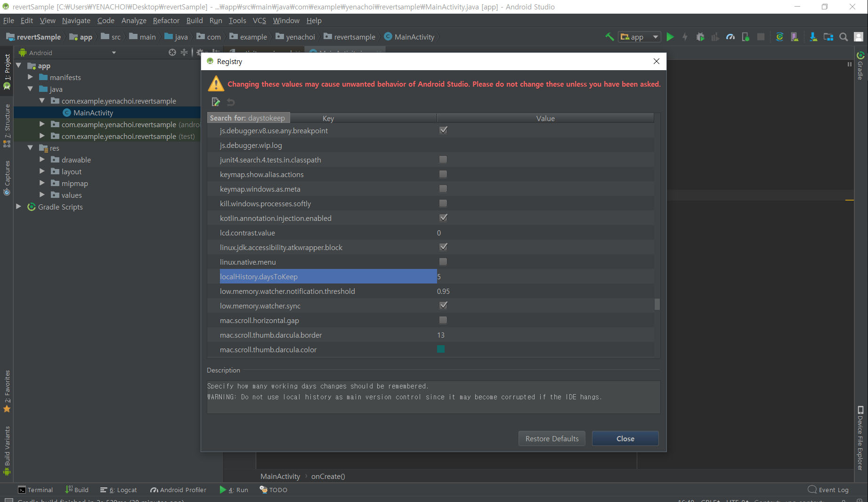
Task: Select the localHistory.daysToKeep value cell
Action: click(x=545, y=276)
